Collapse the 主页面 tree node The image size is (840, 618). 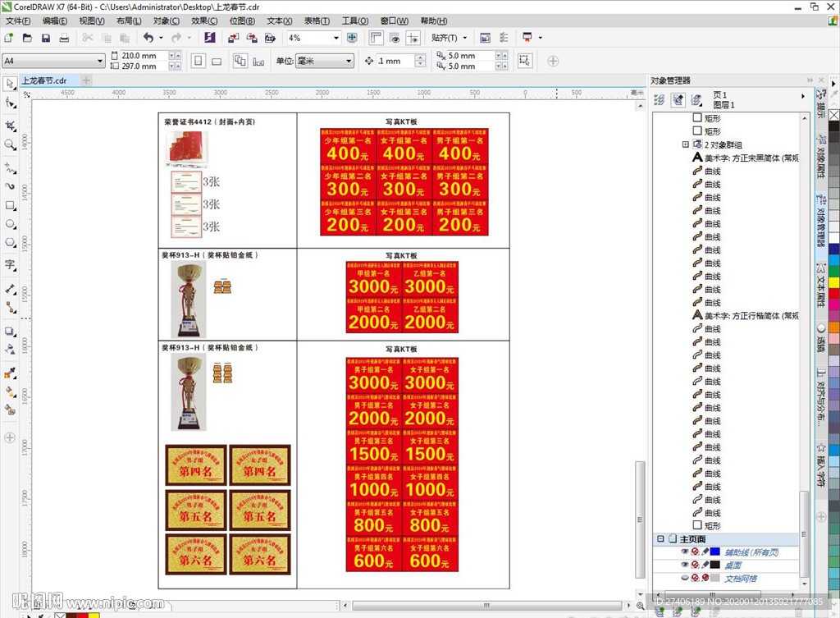point(660,538)
